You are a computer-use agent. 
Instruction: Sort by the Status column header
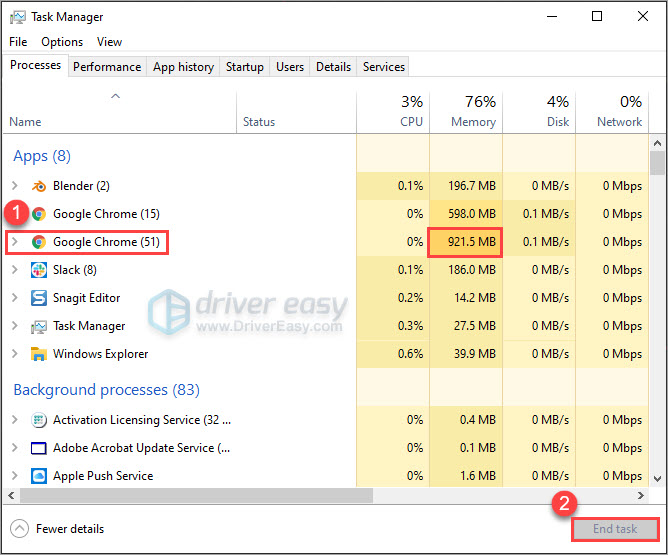click(x=296, y=112)
